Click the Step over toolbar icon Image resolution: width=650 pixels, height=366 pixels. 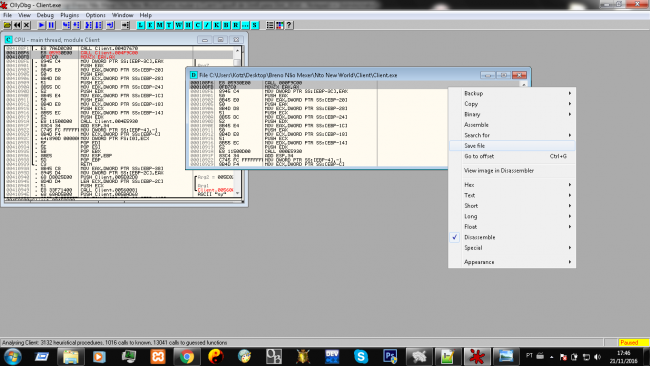[x=76, y=25]
